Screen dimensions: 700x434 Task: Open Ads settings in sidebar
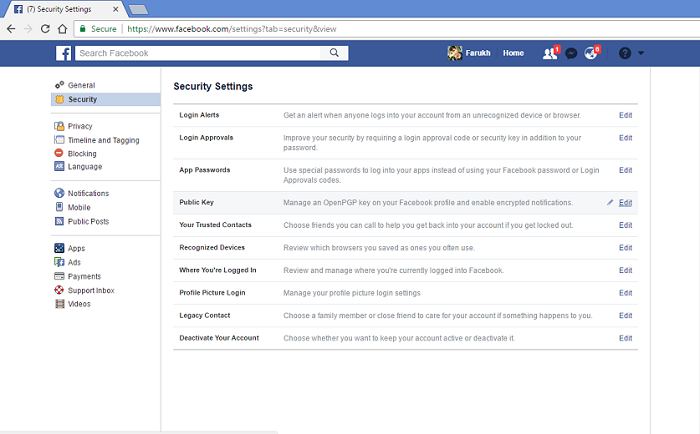(x=74, y=262)
